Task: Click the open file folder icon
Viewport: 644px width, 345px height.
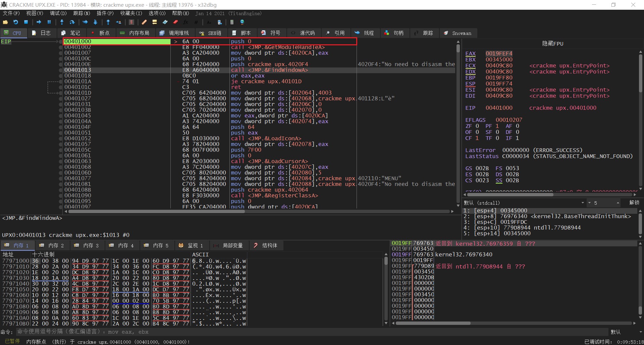Action: click(x=5, y=22)
